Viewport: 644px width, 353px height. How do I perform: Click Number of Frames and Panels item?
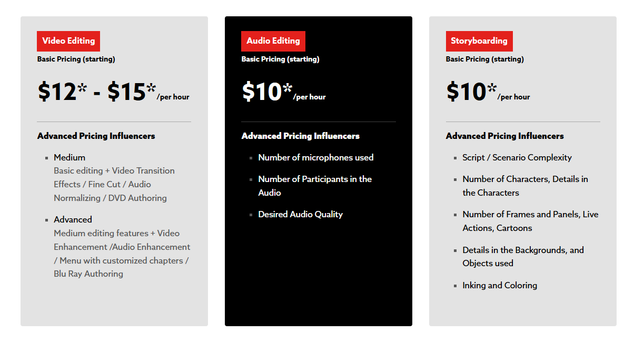[530, 215]
